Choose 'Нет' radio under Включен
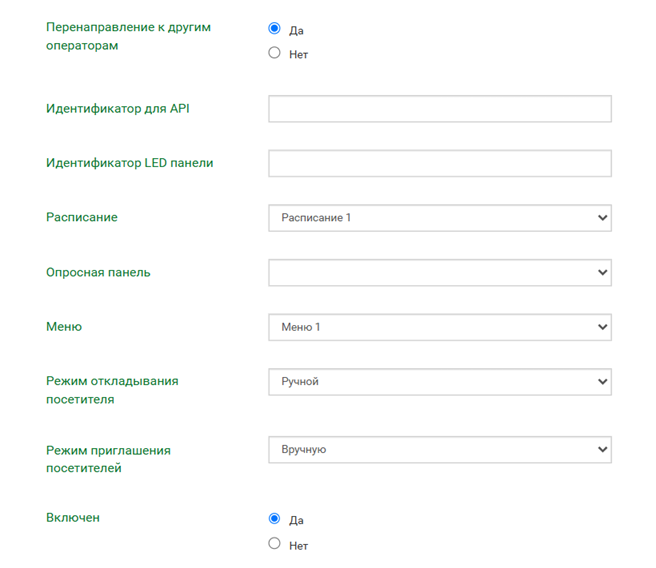Screen dimensions: 656x568 [x=275, y=544]
